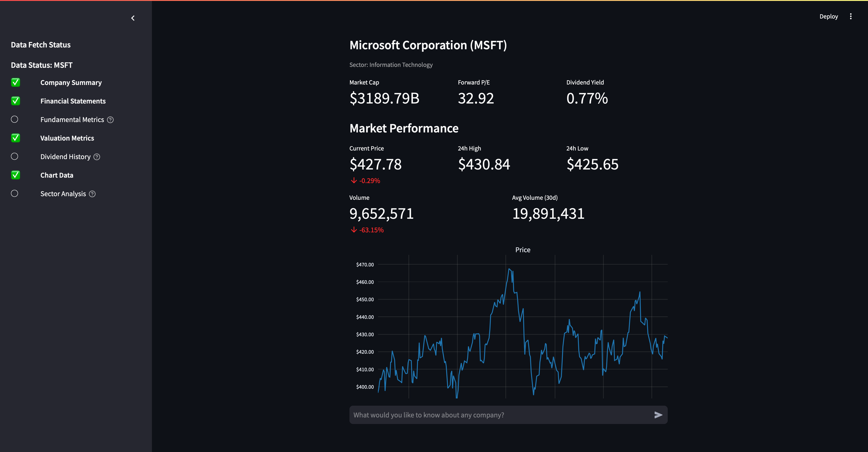
Task: Click the empty circle beside Sector Analysis
Action: click(14, 194)
